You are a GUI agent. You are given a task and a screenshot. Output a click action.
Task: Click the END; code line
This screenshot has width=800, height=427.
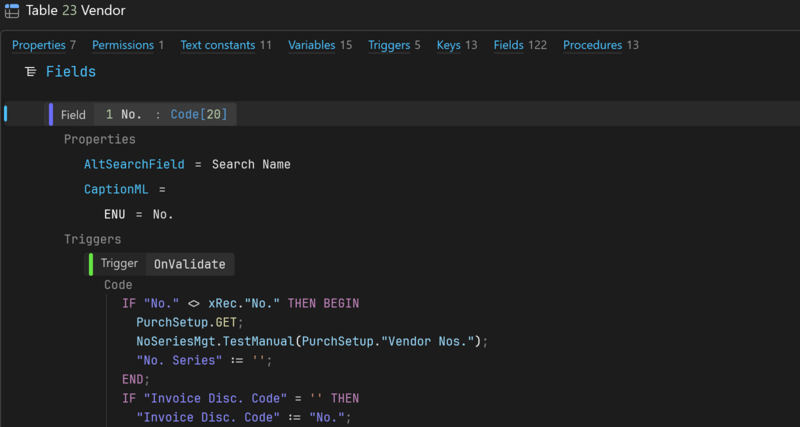(136, 379)
